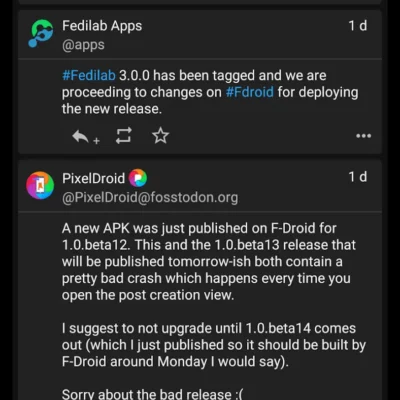Open the #Fedilab hashtag
Image resolution: width=400 pixels, height=400 pixels.
(x=89, y=75)
